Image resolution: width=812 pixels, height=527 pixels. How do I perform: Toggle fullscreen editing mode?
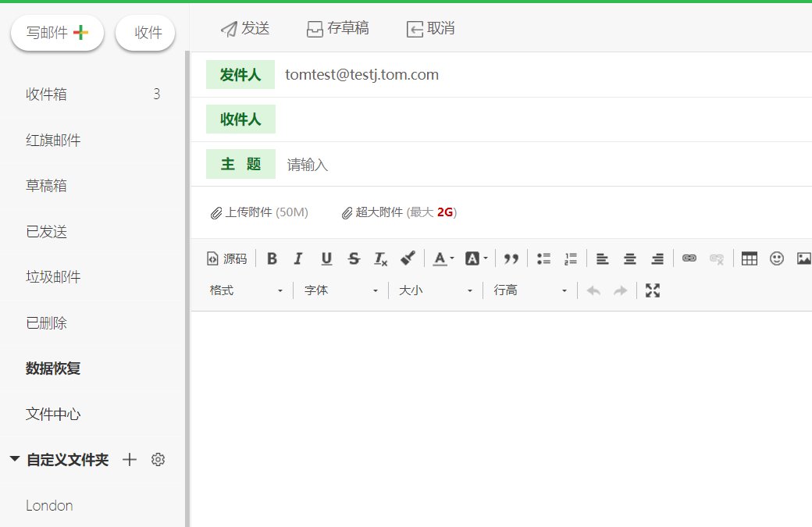click(x=653, y=290)
